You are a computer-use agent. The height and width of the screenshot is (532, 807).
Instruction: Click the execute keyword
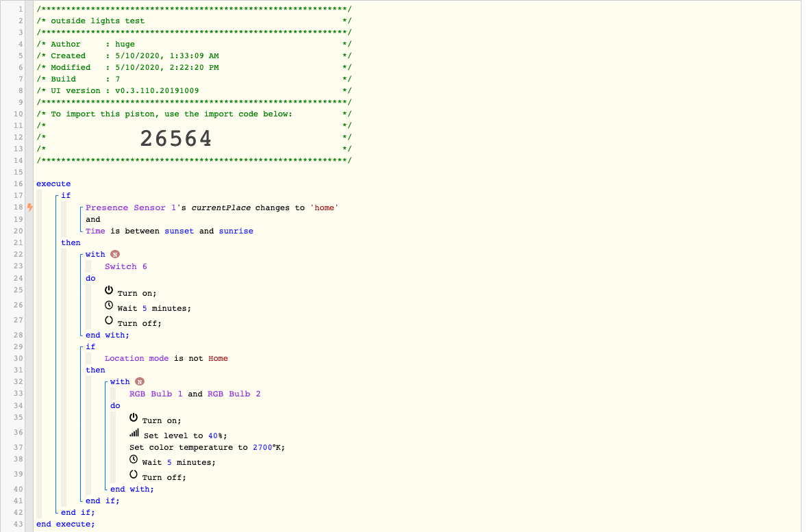(x=53, y=183)
